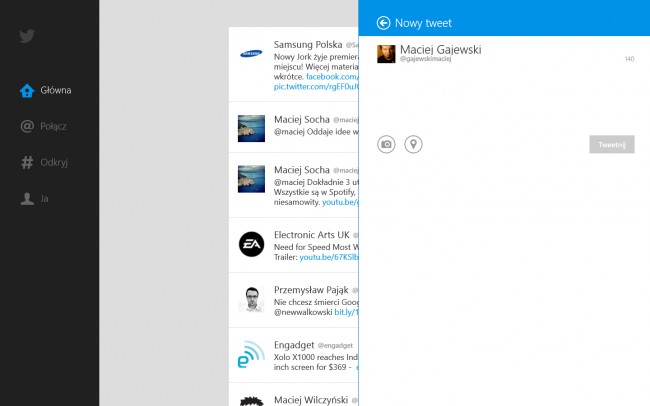
Task: Click the 'Xolo X1000 reaches' tweet text
Action: [x=316, y=362]
